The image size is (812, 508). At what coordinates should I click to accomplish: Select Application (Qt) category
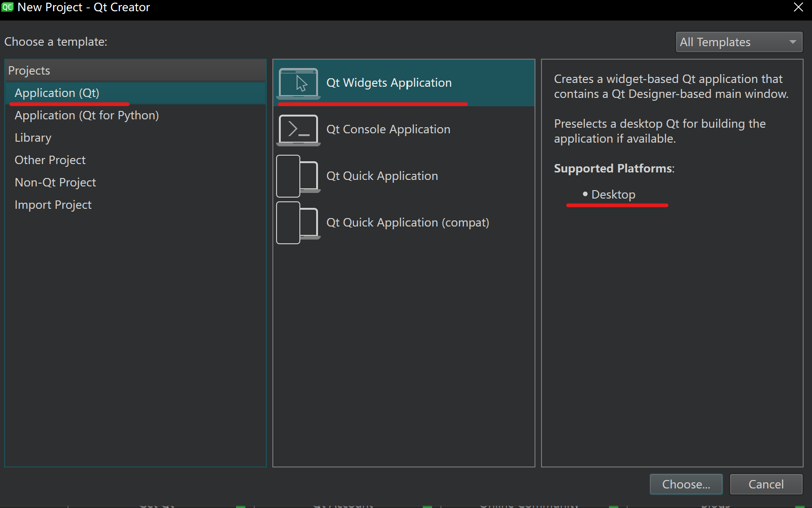(x=57, y=93)
